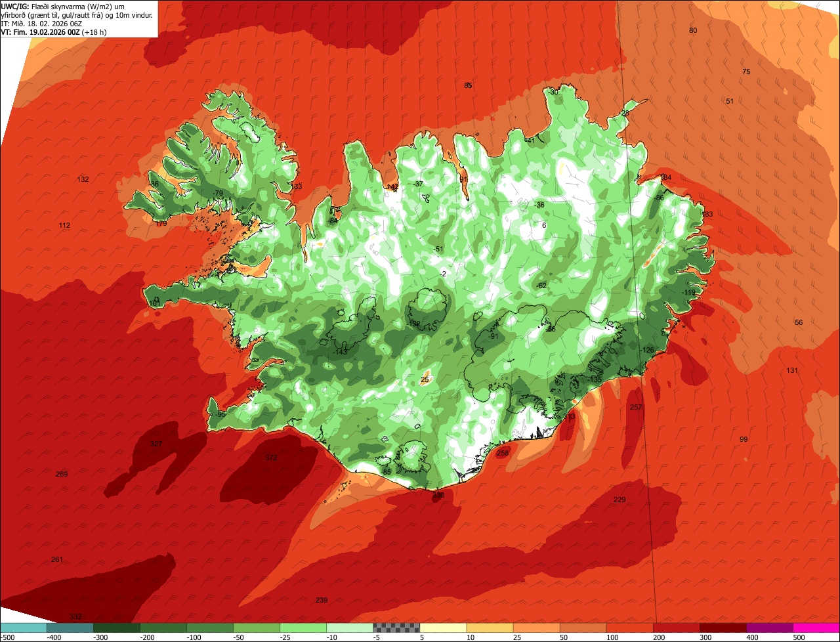Click the "-100" legend label
This screenshot has height=642, width=840.
[194, 637]
